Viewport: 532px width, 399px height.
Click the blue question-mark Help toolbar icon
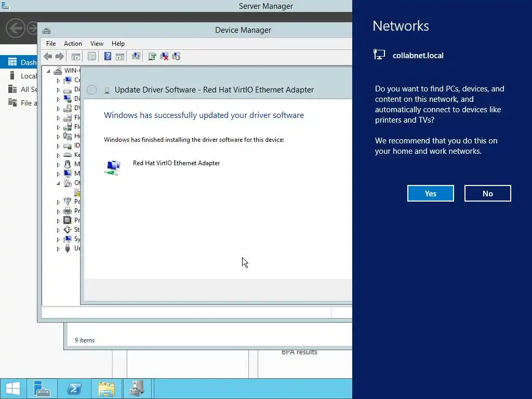108,56
